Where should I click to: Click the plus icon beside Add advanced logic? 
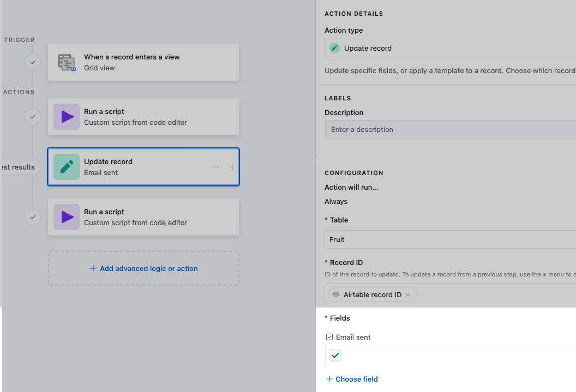(93, 268)
